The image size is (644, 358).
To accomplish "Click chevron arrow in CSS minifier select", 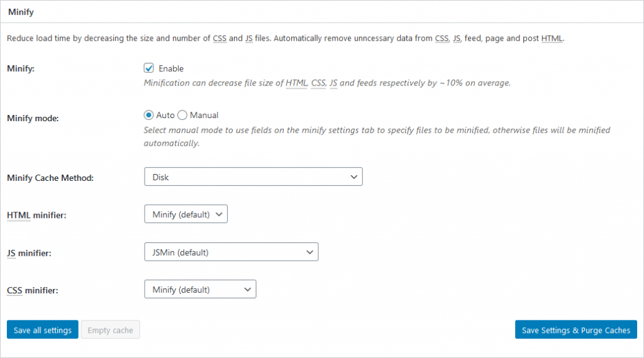I will [247, 290].
